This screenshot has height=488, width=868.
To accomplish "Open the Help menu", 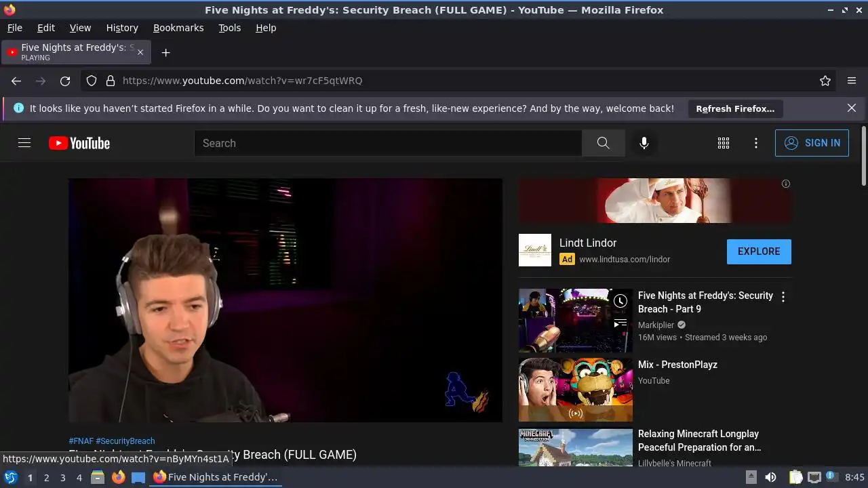I will point(266,28).
